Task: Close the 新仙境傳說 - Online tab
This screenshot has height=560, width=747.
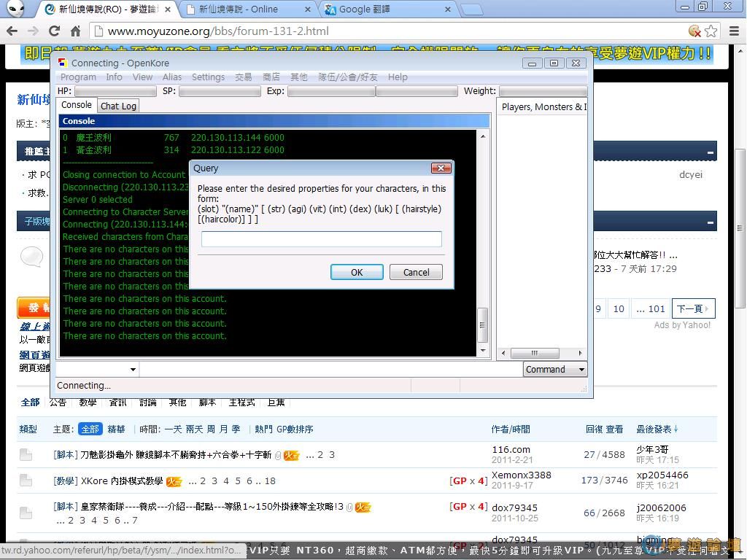Action: 308,9
